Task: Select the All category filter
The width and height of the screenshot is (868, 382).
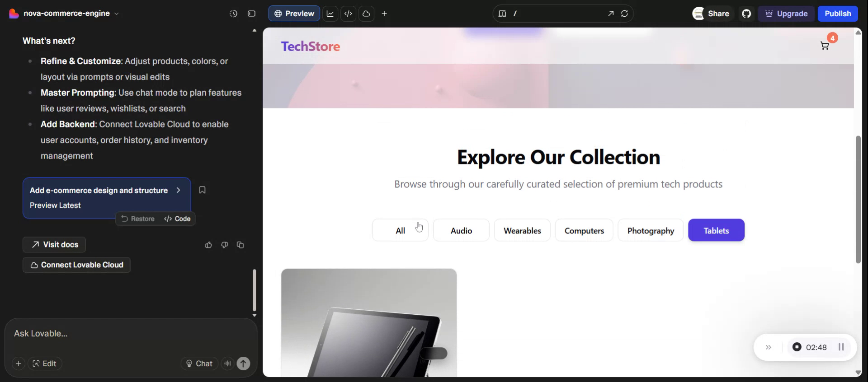Action: 400,230
